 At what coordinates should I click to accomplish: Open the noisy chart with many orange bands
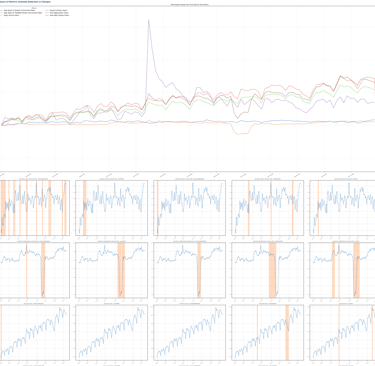(x=35, y=208)
